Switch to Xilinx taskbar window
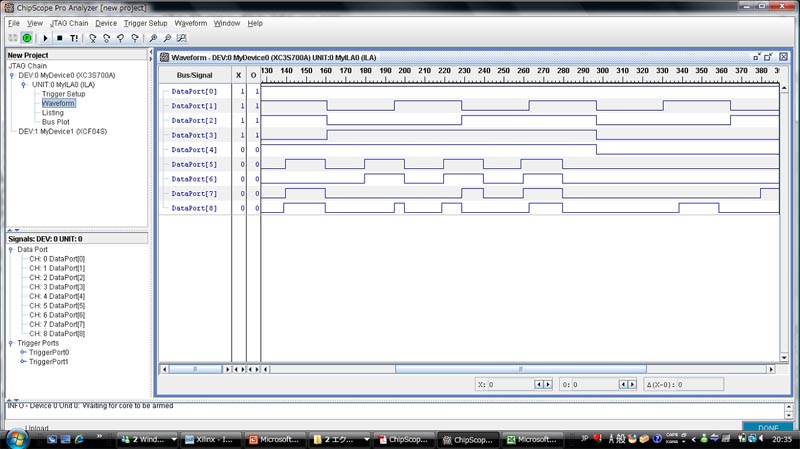 211,439
